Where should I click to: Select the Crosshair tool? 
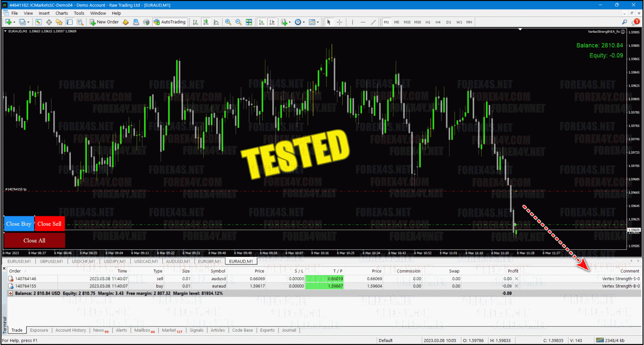339,22
